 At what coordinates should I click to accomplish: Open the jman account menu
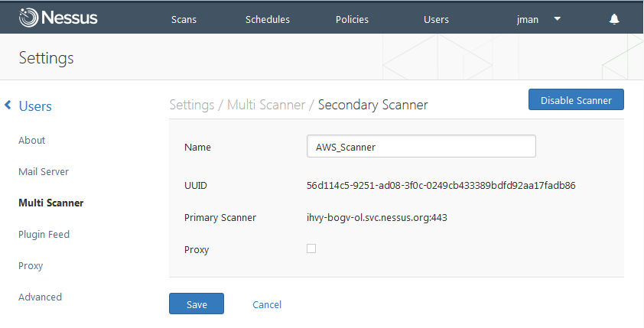coord(527,19)
